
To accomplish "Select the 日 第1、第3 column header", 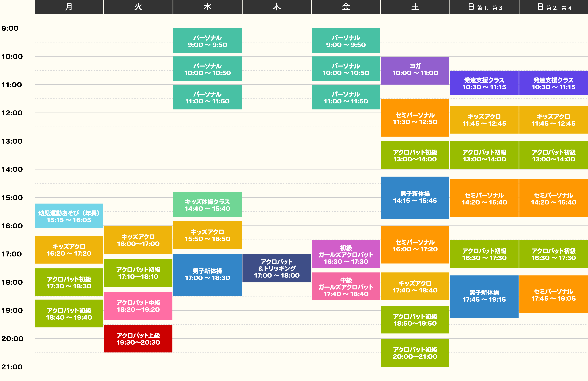I will [484, 7].
